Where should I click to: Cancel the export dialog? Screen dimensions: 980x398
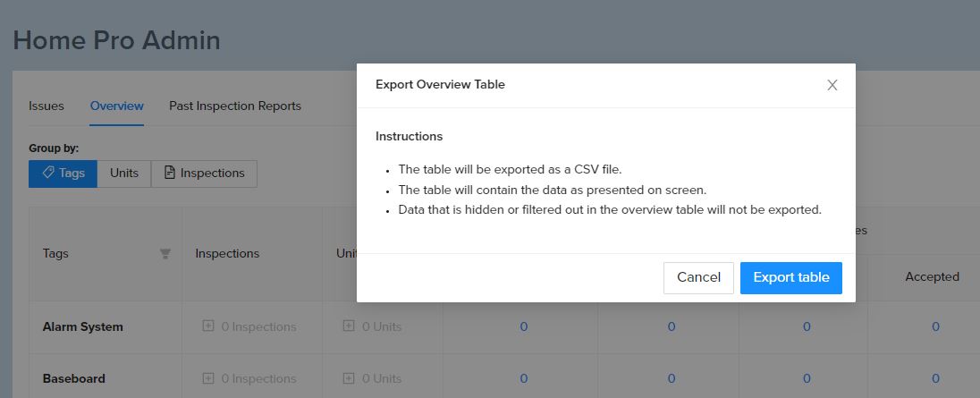pos(698,277)
